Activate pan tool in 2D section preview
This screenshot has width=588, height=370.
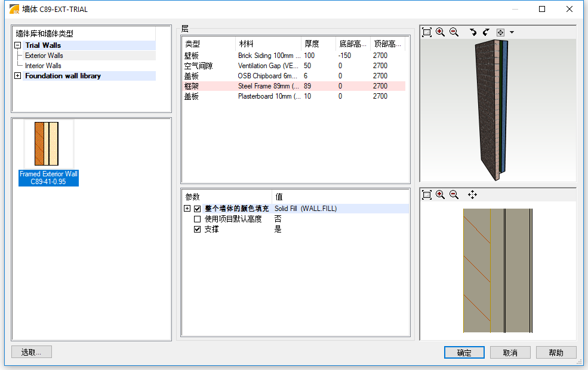[473, 195]
